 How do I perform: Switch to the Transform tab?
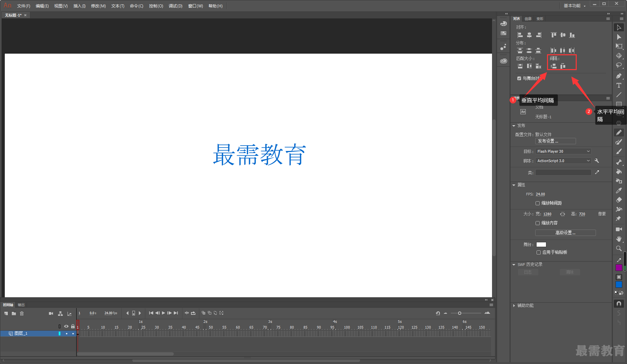[x=540, y=19]
